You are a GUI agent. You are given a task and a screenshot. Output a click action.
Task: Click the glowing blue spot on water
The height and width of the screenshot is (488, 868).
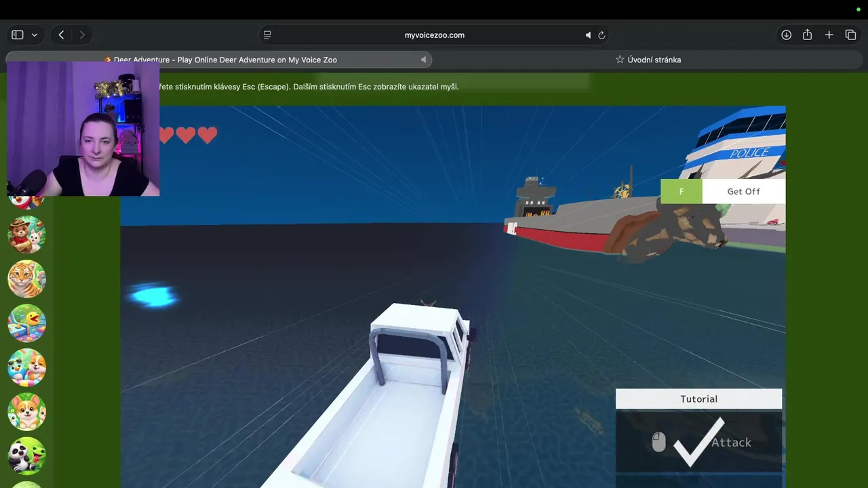coord(154,296)
